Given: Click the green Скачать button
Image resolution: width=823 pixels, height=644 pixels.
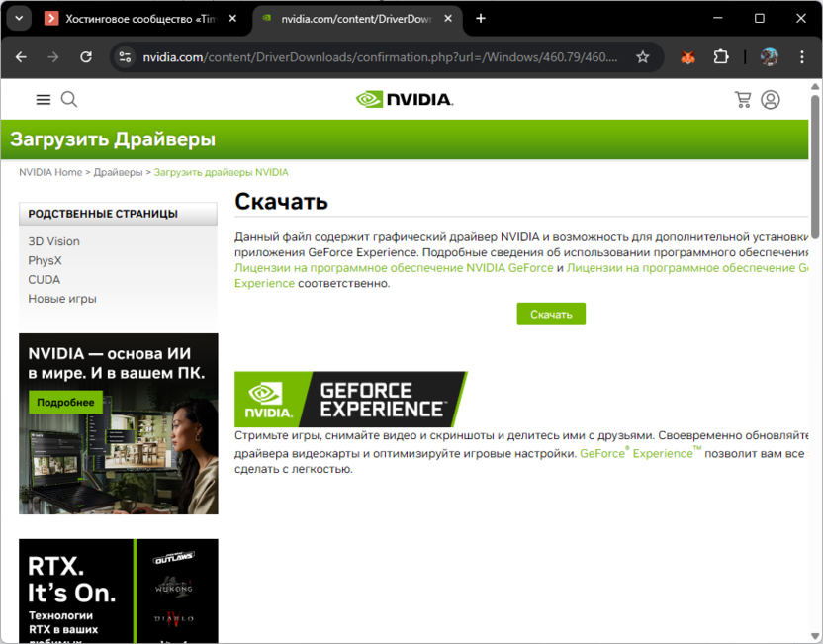Looking at the screenshot, I should (x=551, y=314).
